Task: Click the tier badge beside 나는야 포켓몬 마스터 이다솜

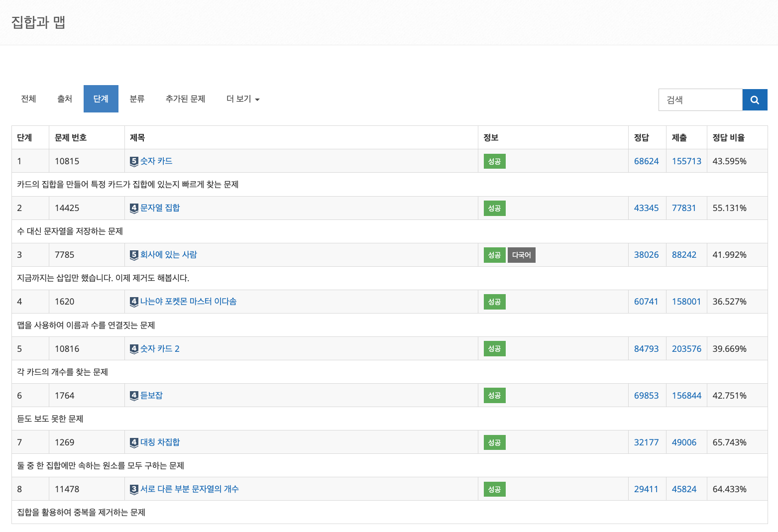Action: [133, 301]
